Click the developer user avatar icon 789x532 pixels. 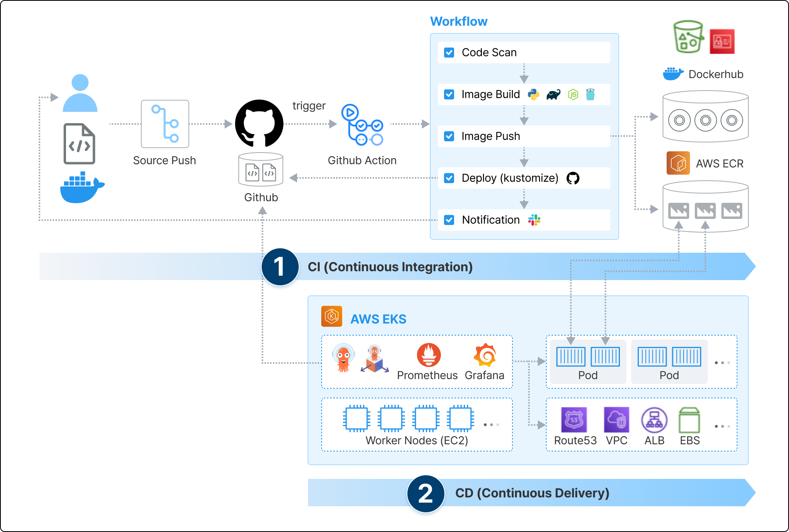[x=80, y=93]
